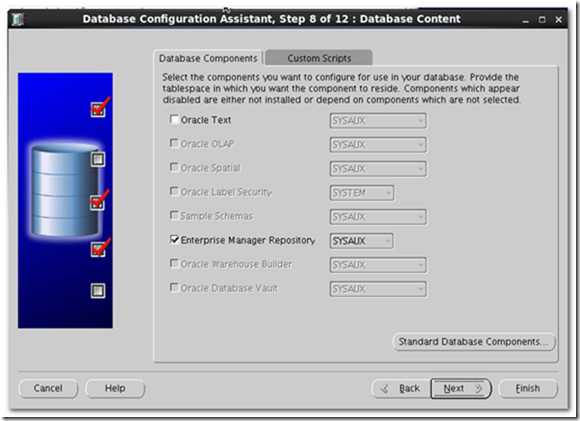Toggle the Oracle OLAP checkbox
Image resolution: width=580 pixels, height=421 pixels.
coord(174,143)
